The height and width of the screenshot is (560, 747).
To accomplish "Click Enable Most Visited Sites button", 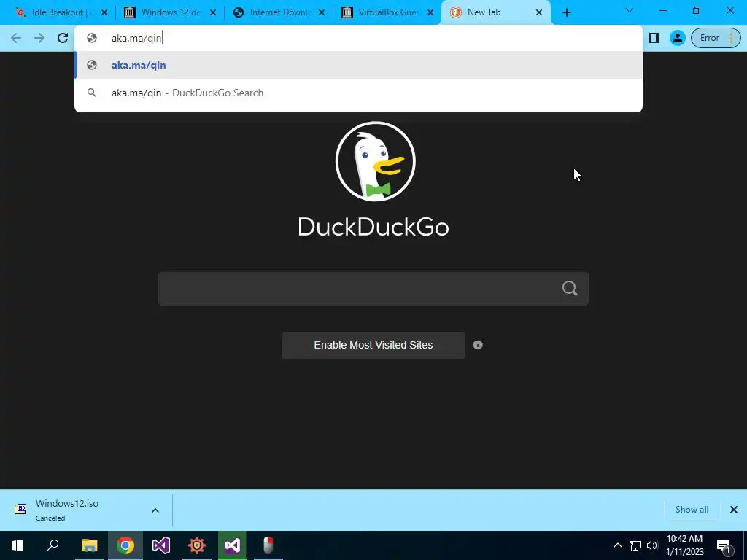I will 373,345.
